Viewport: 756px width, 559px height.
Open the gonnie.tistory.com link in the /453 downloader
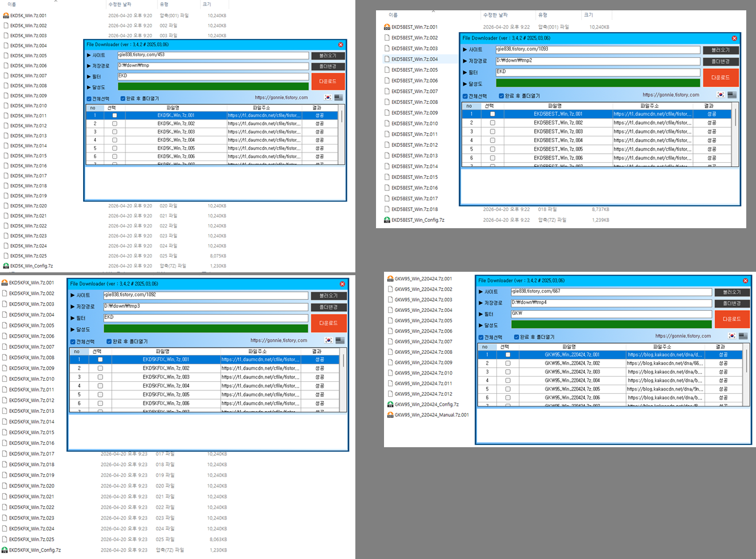[x=281, y=97]
